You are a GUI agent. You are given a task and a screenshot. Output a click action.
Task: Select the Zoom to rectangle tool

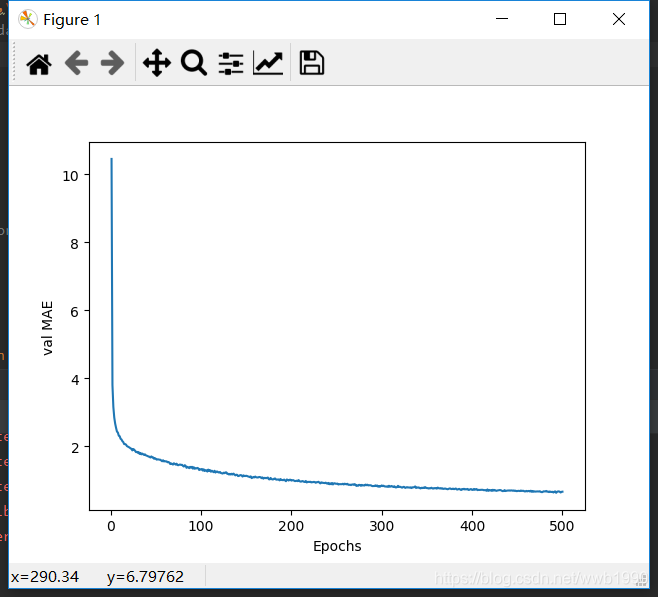193,63
